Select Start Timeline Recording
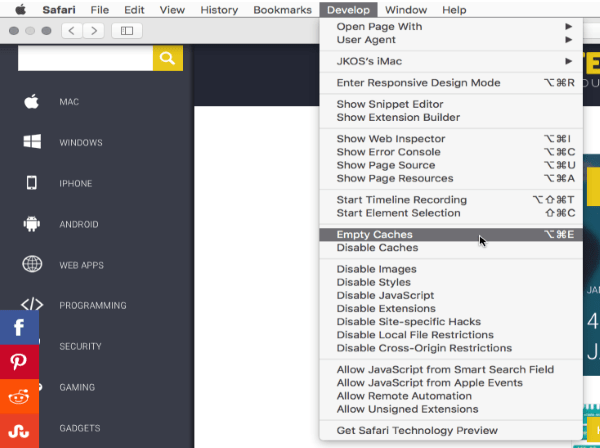 451,200
